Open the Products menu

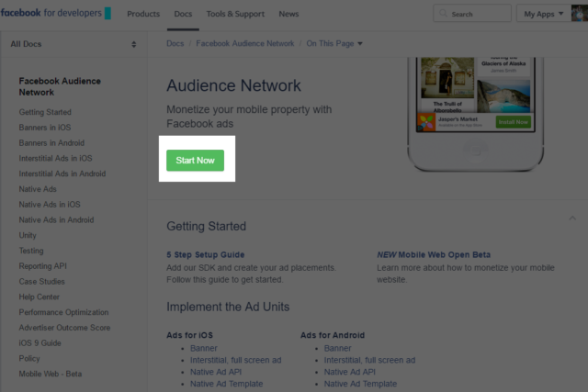(143, 14)
